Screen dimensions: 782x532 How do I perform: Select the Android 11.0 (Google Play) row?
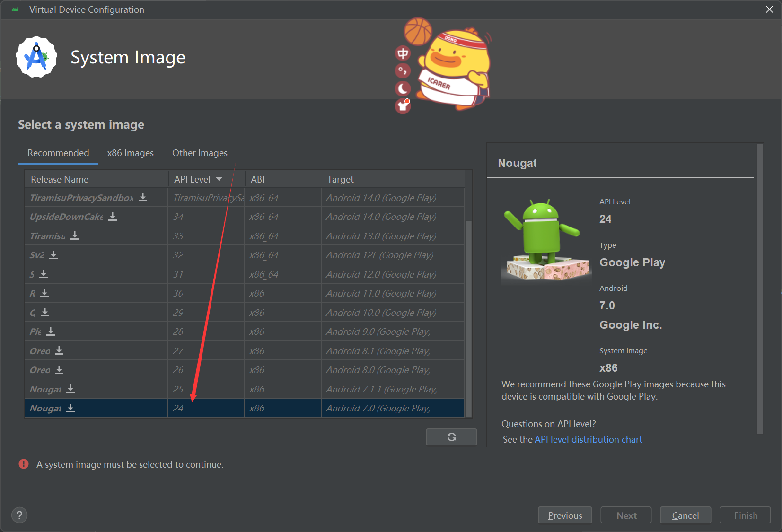[245, 293]
